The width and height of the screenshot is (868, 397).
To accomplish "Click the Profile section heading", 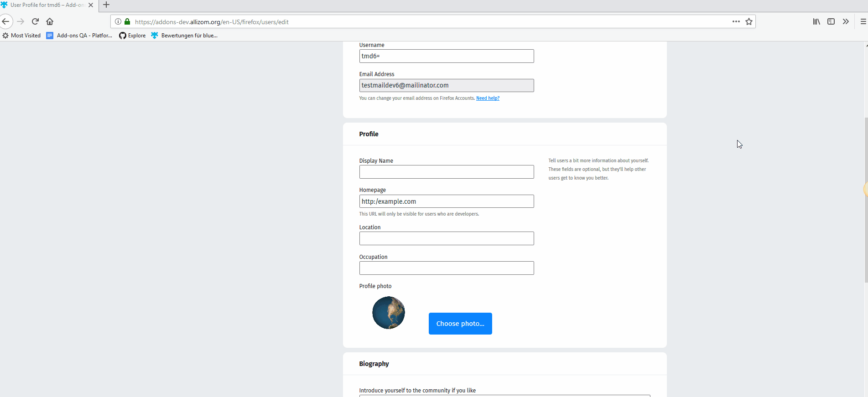I will tap(369, 134).
